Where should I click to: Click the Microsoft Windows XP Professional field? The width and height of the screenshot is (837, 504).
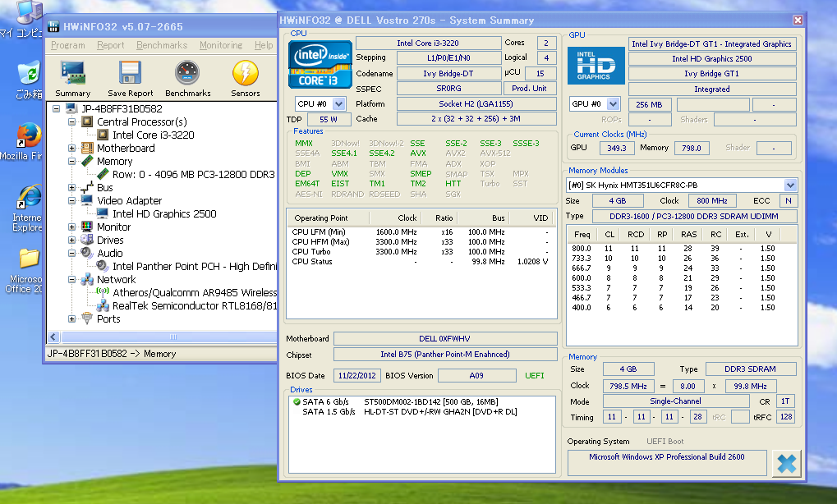666,462
